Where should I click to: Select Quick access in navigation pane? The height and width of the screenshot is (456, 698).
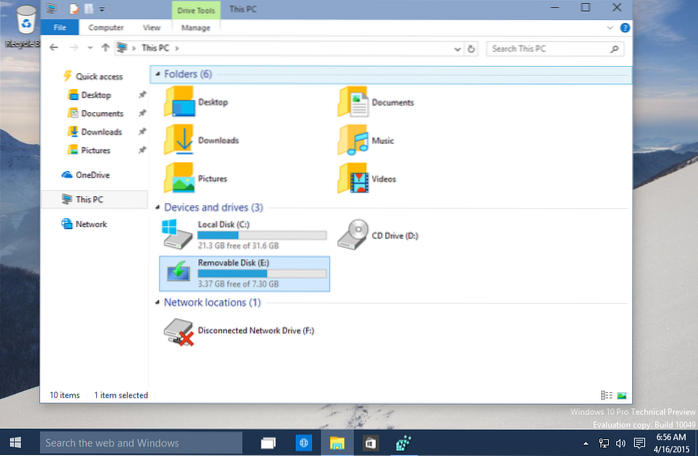[x=93, y=76]
